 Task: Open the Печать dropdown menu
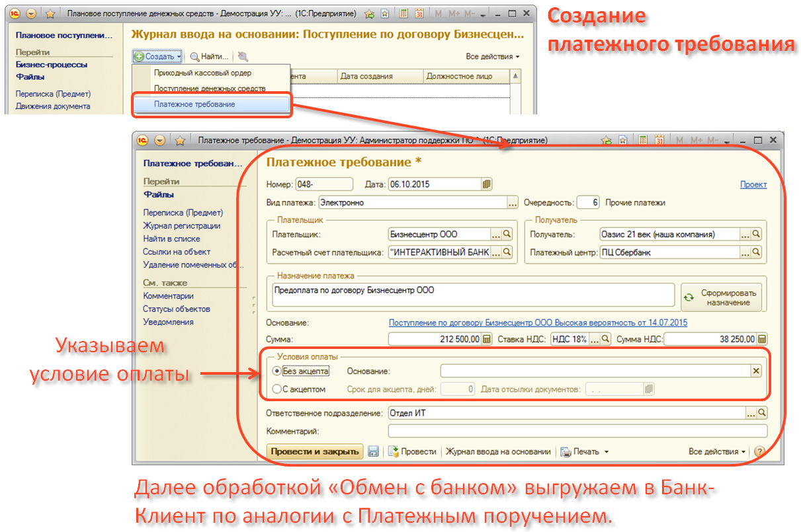click(585, 451)
